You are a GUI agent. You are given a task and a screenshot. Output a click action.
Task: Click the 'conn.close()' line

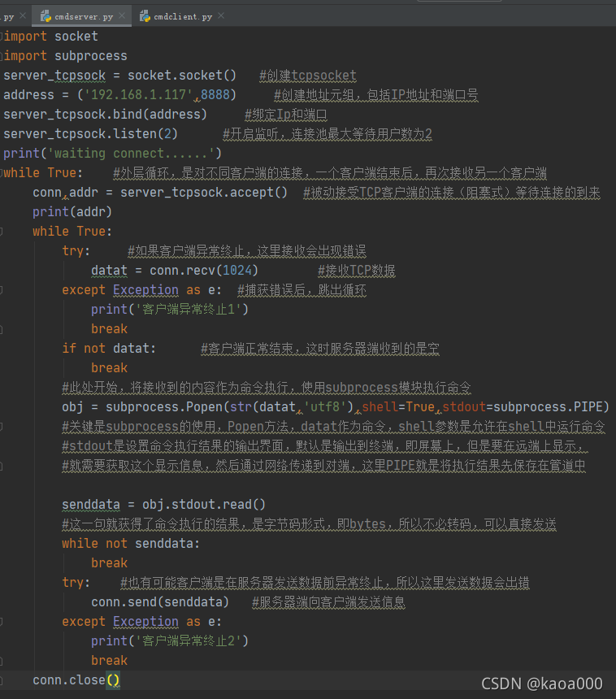[76, 680]
